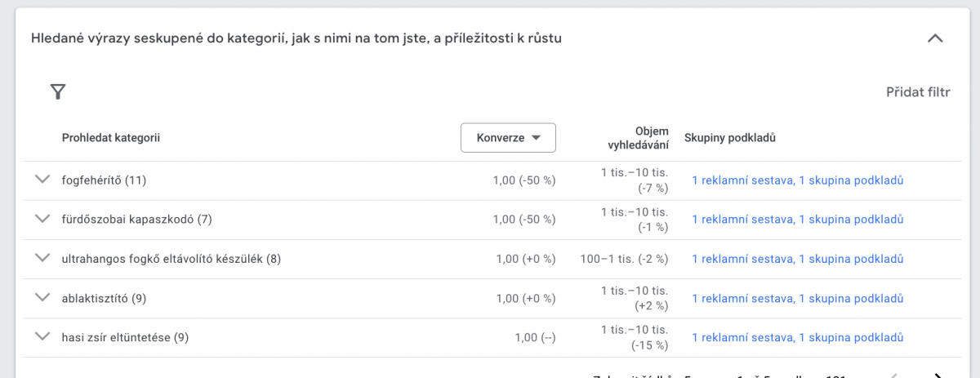Open fürdőszobai kapaszkodó's skupina podkladů link
The width and height of the screenshot is (980, 378).
pyautogui.click(x=851, y=220)
